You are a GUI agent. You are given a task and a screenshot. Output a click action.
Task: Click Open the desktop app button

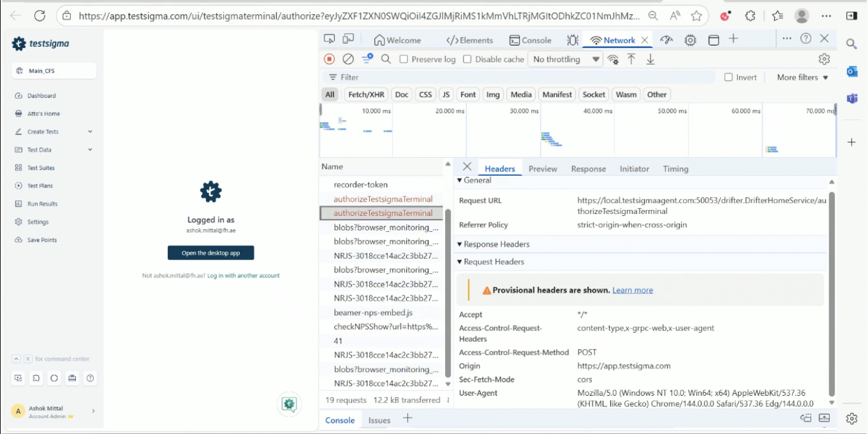[211, 253]
